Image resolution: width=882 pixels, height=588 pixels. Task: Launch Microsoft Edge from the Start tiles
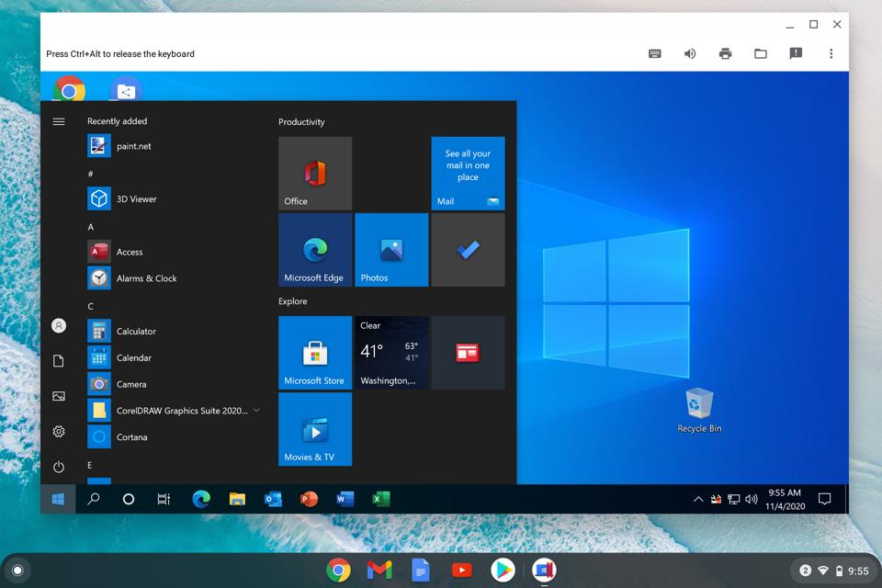click(x=315, y=250)
